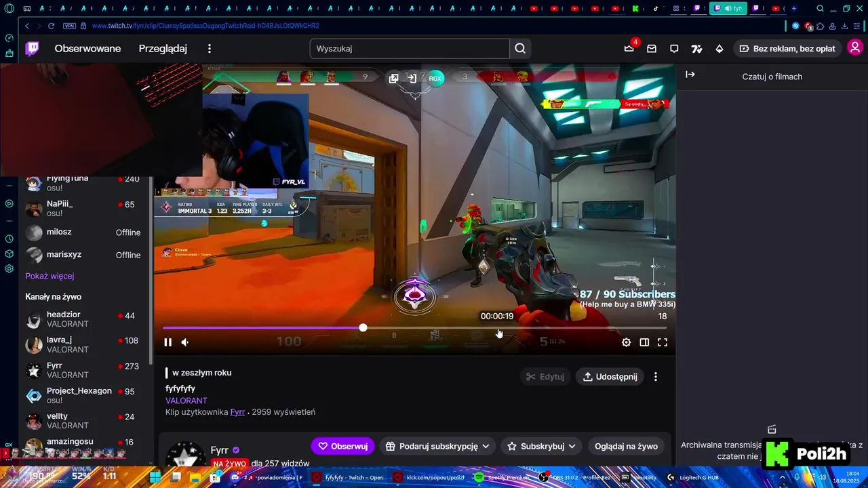Open the Przeglądaj tab

163,49
